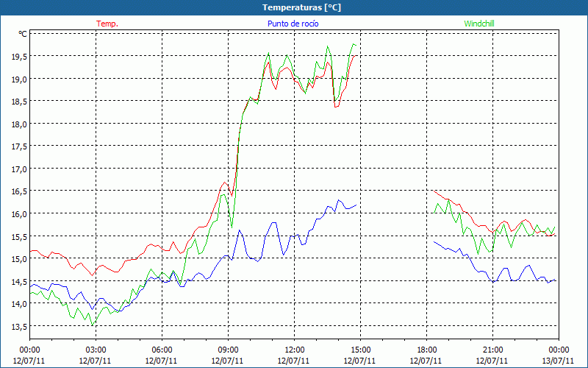Click the 15,5 y-axis value
588x368 pixels.
pos(20,236)
